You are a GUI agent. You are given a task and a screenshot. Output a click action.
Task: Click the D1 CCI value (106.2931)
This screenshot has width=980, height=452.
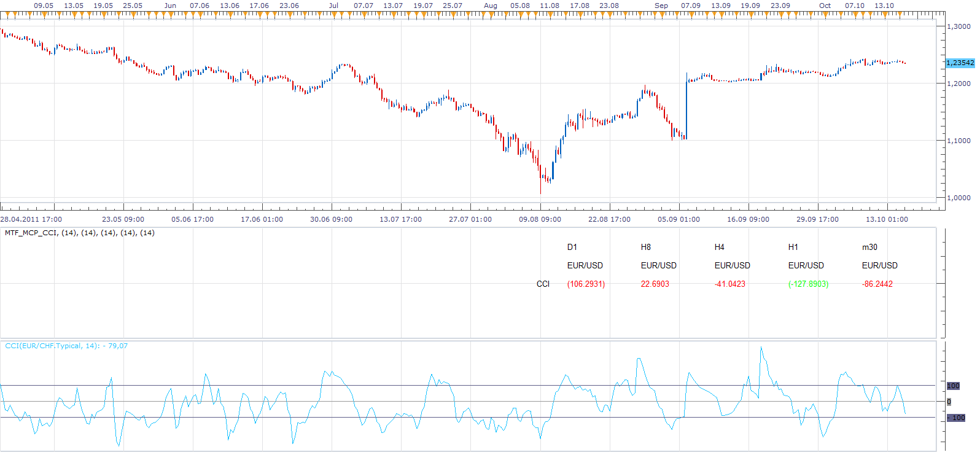(x=586, y=284)
